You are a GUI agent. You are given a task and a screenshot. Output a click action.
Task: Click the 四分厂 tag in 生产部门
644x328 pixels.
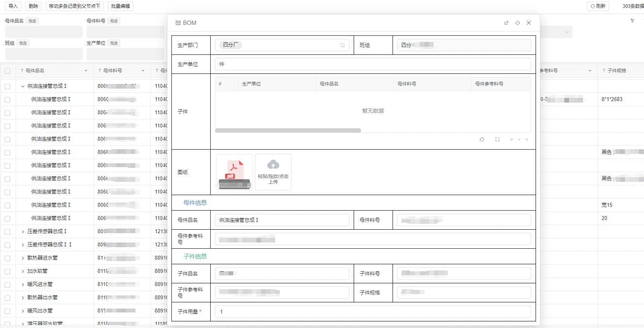(x=231, y=45)
